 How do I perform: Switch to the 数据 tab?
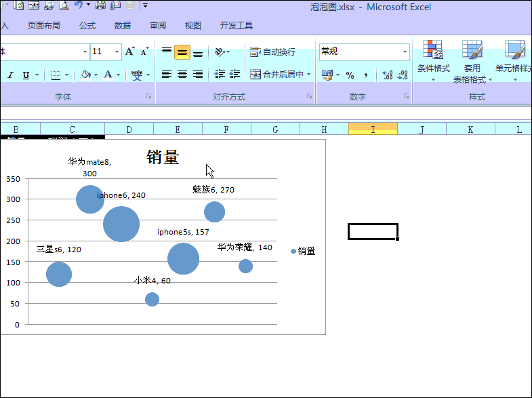click(x=123, y=26)
